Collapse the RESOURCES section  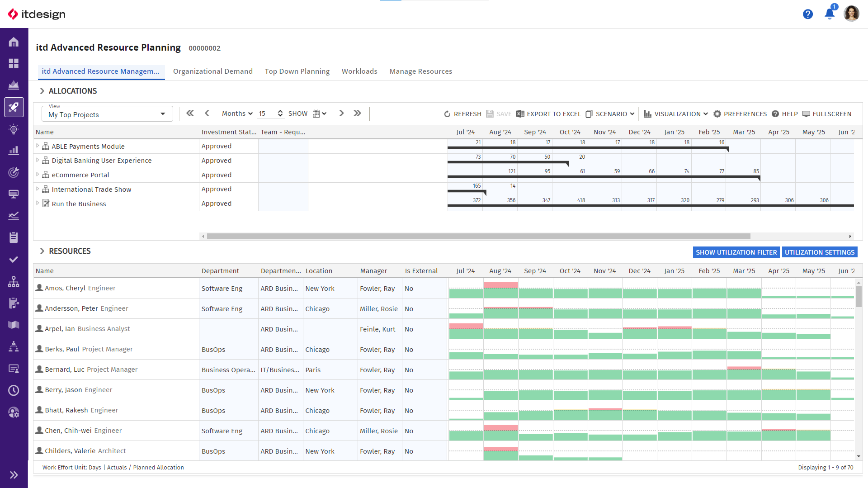42,251
